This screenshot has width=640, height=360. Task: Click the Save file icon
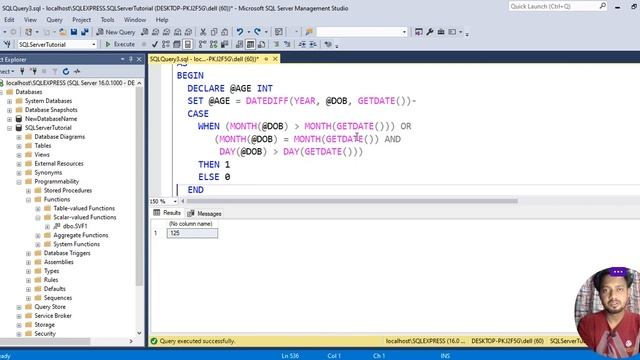[x=74, y=32]
